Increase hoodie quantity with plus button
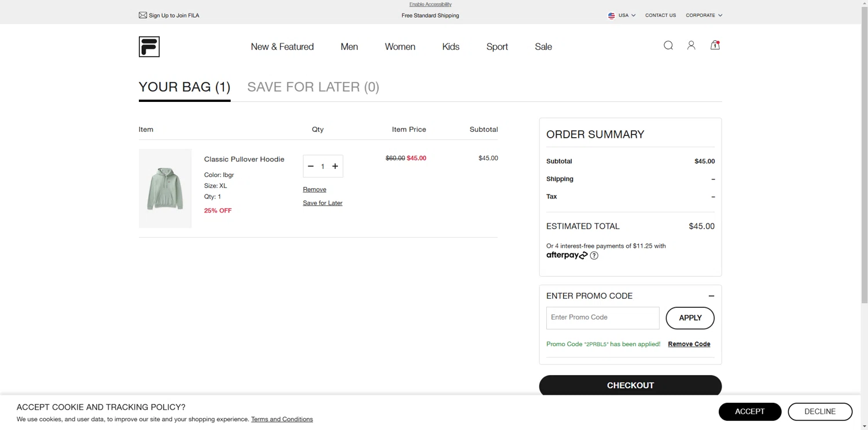 pyautogui.click(x=335, y=166)
